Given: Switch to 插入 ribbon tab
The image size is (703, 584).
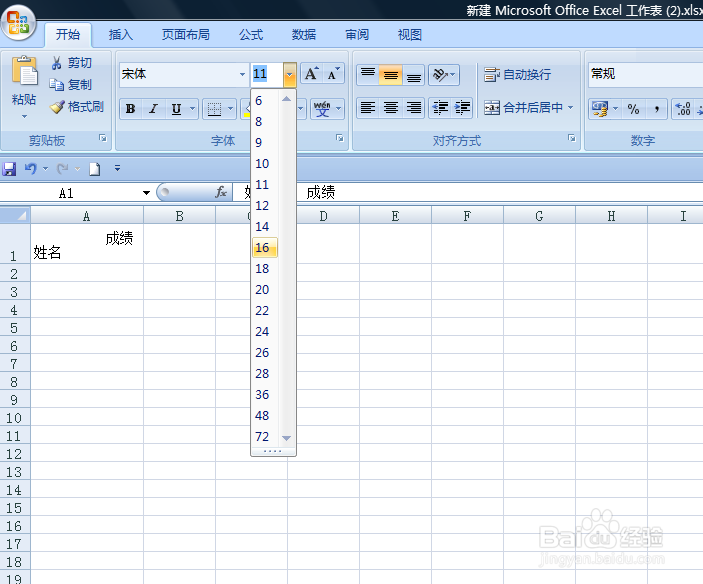Looking at the screenshot, I should click(121, 35).
